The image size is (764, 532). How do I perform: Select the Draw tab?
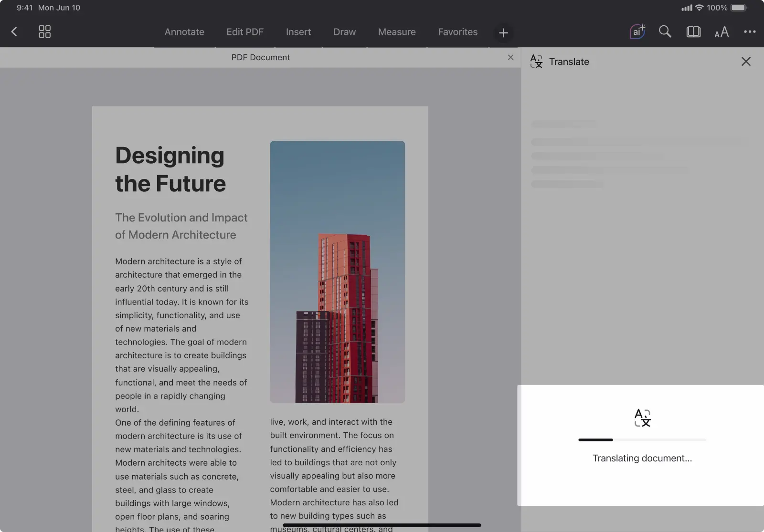pyautogui.click(x=344, y=32)
